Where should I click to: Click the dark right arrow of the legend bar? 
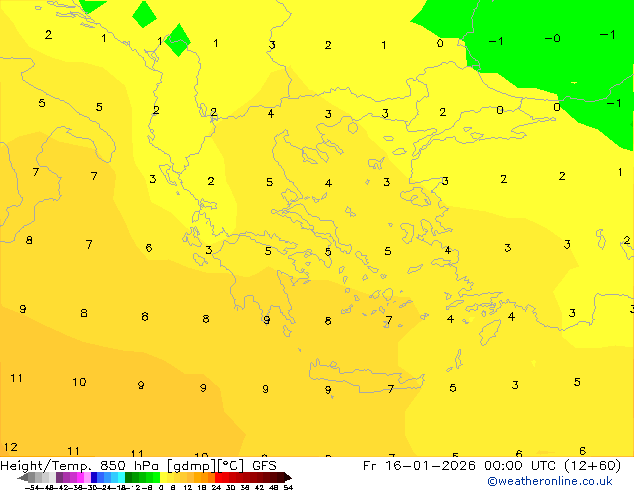[x=288, y=478]
